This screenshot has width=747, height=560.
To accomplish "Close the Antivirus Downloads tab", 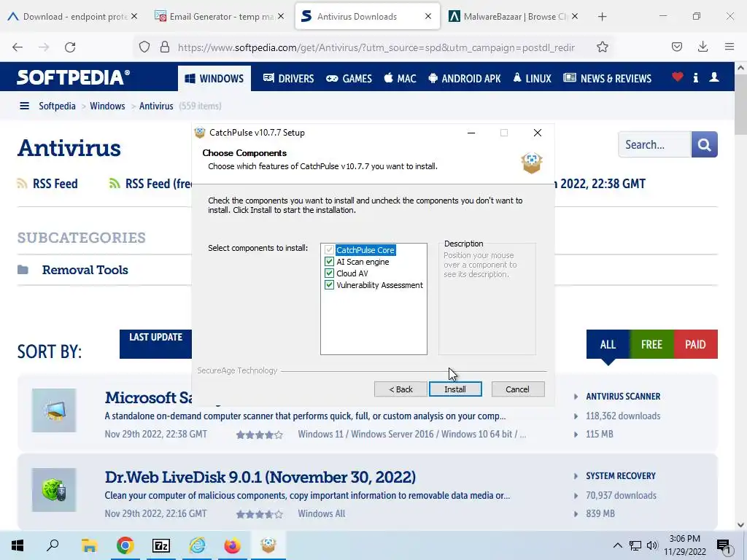I will [x=427, y=16].
